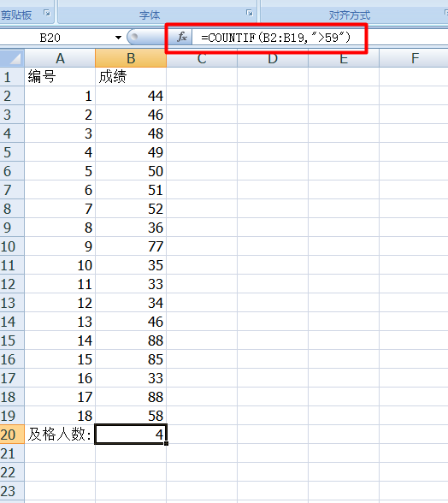Click cell B10 with value 77
Screen dimensions: 448x503
[131, 246]
